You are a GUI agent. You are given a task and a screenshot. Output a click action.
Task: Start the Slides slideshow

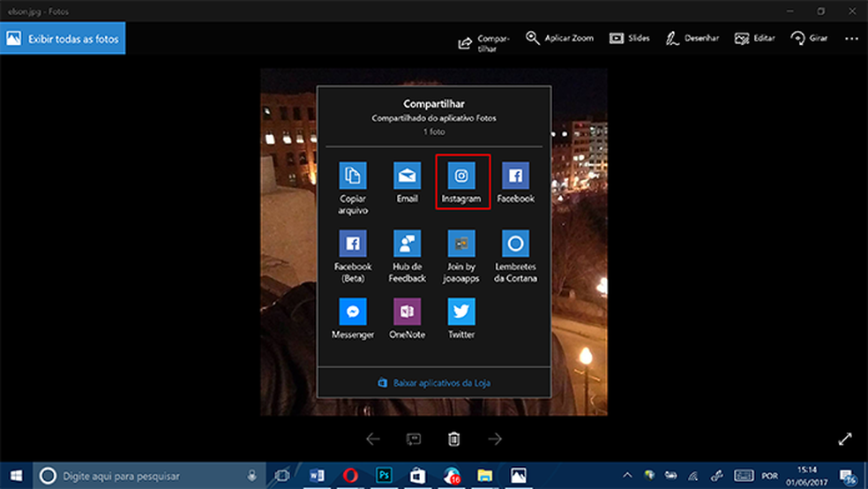(630, 38)
